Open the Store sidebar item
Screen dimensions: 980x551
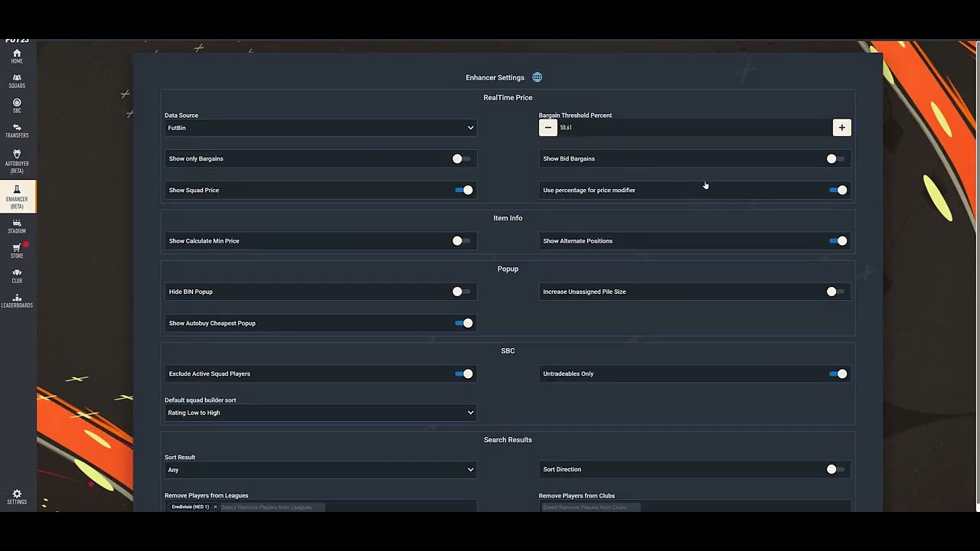click(17, 251)
